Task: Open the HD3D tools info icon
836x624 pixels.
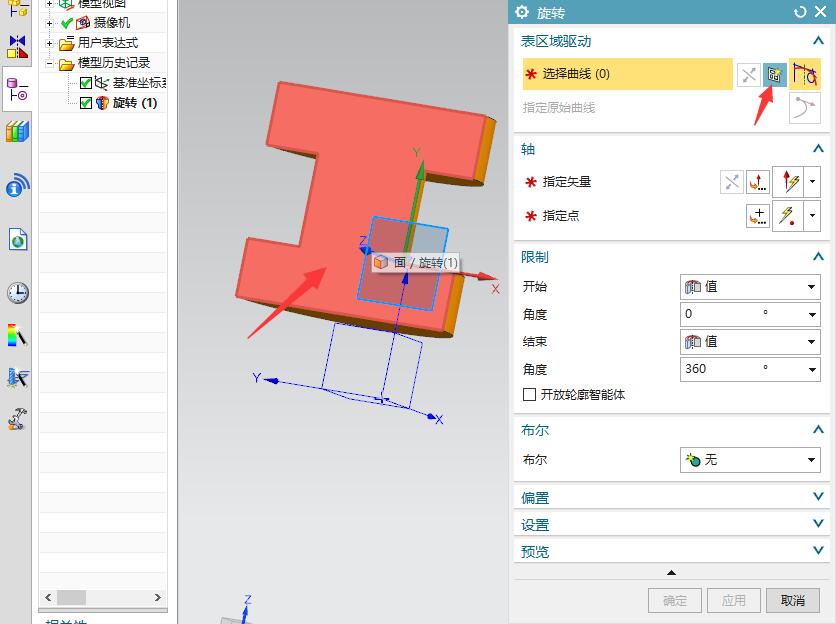Action: [17, 185]
